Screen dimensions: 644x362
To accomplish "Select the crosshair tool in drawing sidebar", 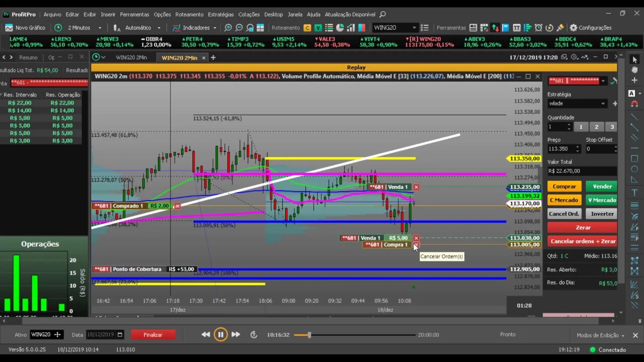I will click(x=634, y=80).
